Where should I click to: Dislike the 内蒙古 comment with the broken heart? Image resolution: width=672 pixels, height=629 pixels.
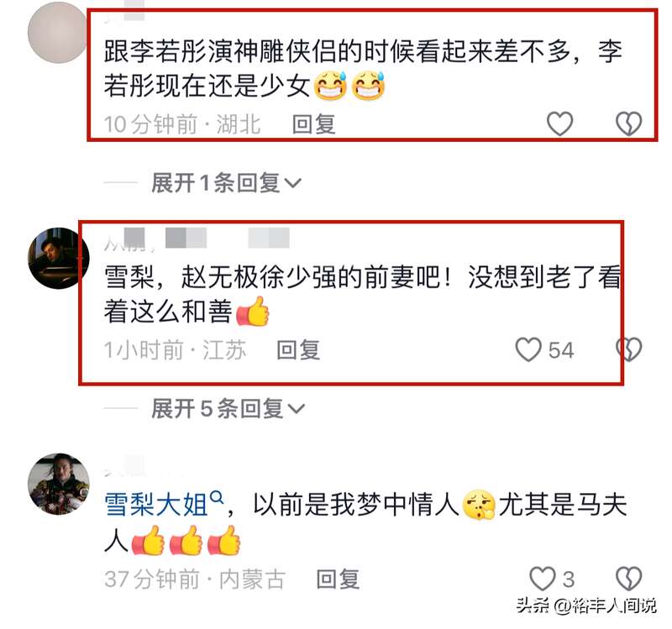(628, 579)
